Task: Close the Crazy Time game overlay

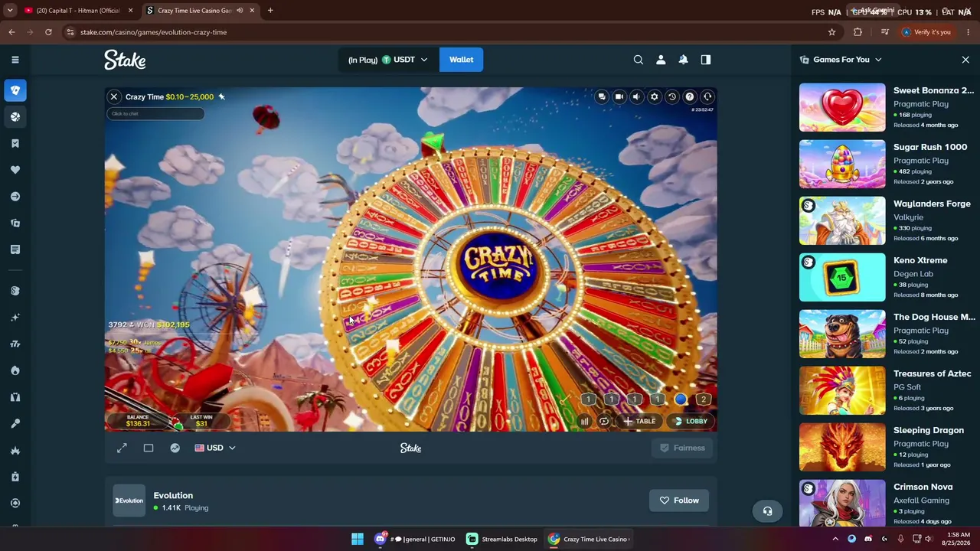Action: pos(114,97)
